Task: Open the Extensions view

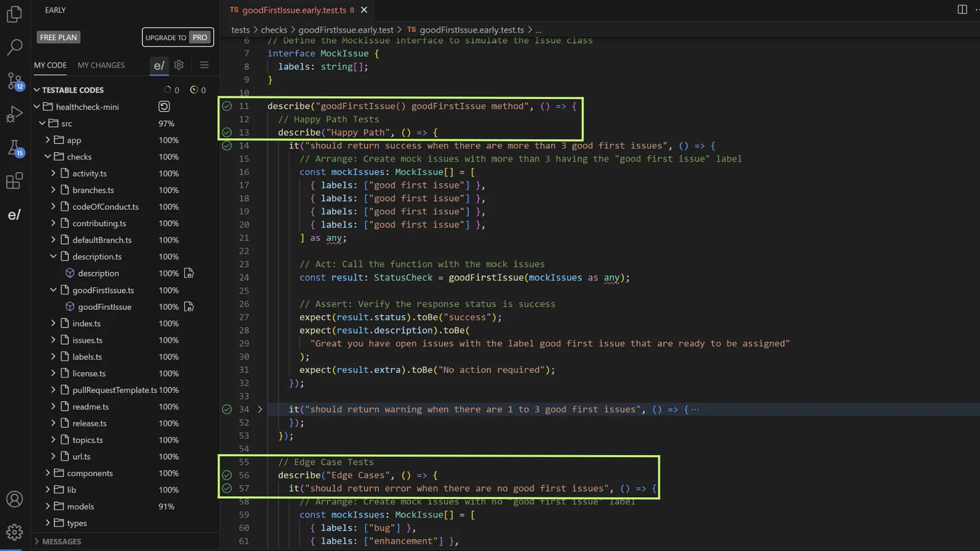Action: point(14,181)
